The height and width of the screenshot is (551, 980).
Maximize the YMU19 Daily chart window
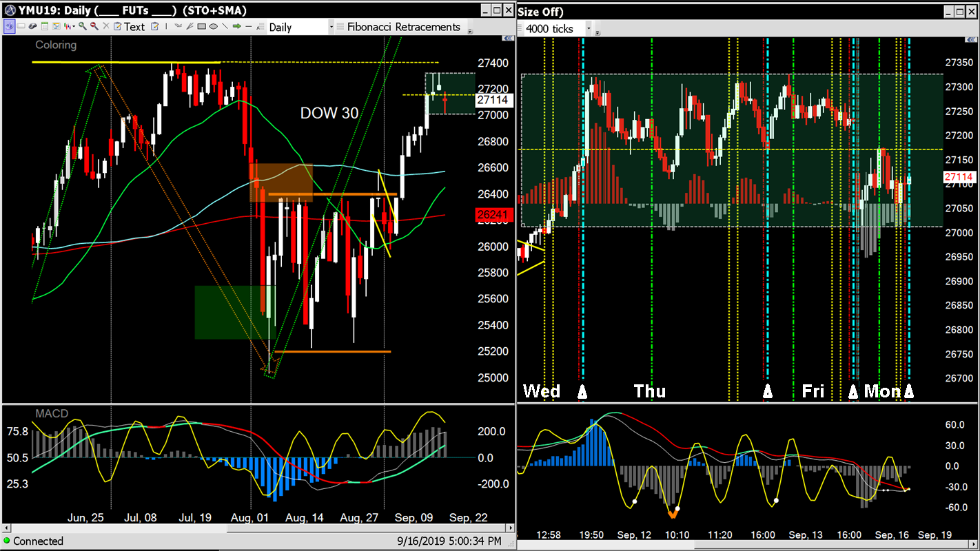pyautogui.click(x=496, y=10)
